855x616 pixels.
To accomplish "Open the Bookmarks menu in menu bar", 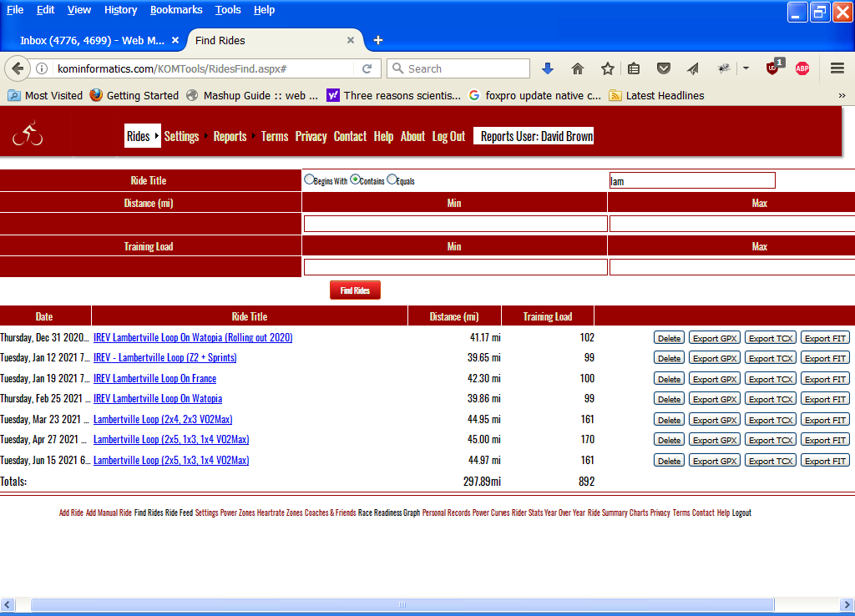I will coord(176,10).
